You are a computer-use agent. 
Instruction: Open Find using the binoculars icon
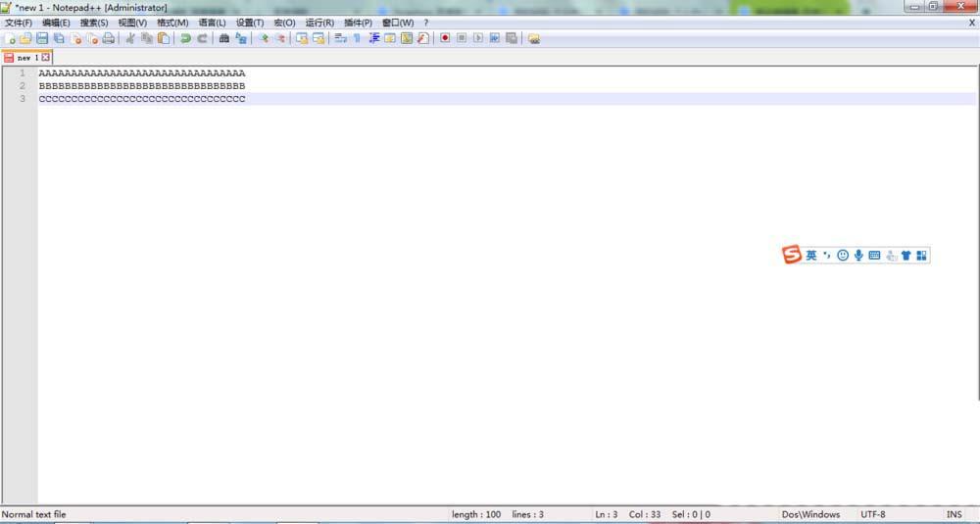[x=223, y=38]
